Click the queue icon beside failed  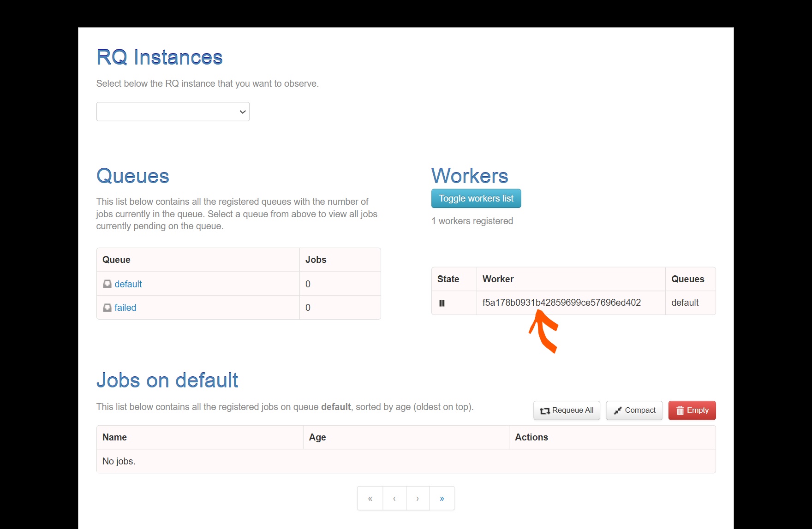[107, 307]
